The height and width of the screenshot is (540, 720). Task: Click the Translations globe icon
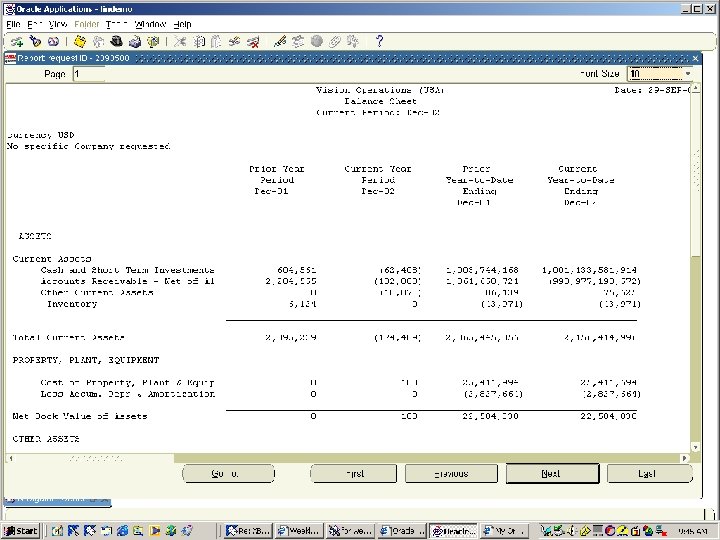click(316, 42)
